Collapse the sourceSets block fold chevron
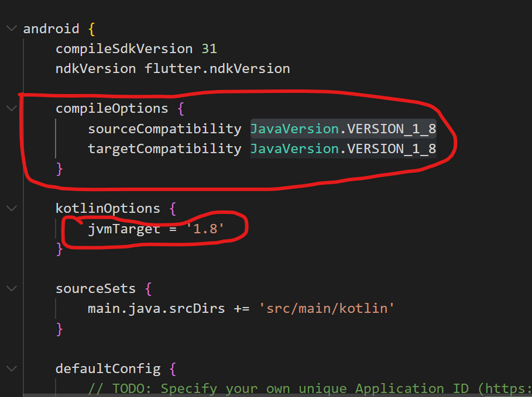 [11, 288]
